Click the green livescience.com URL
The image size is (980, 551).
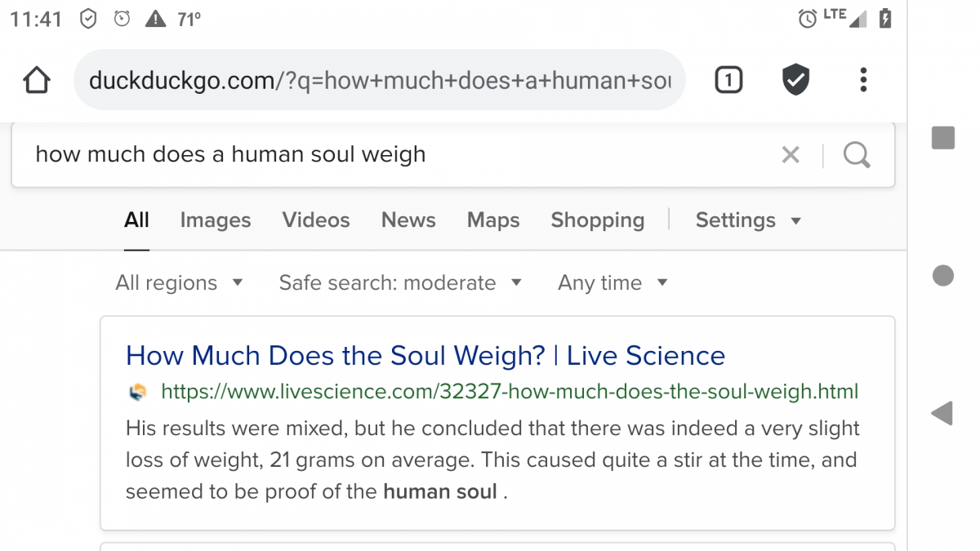coord(510,392)
